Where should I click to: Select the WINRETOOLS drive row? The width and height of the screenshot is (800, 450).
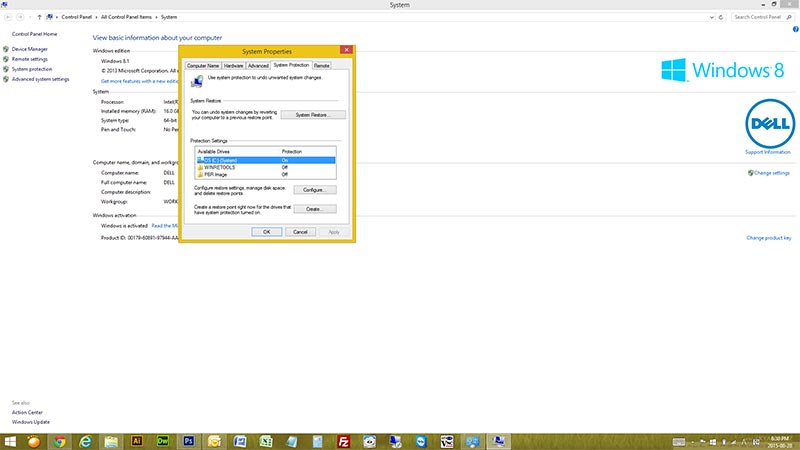[265, 167]
